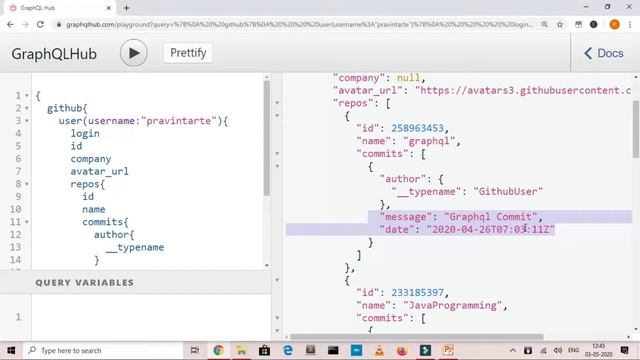
Task: Click the zoom magnifier icon in the address bar
Action: coord(544,24)
